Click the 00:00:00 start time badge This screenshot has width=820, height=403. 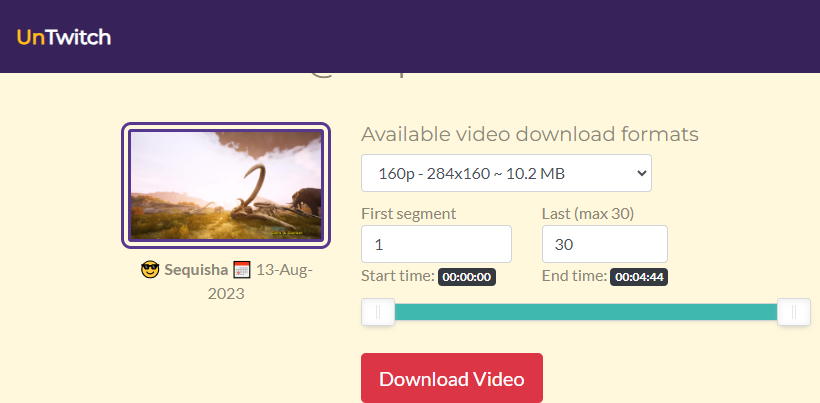(x=467, y=277)
